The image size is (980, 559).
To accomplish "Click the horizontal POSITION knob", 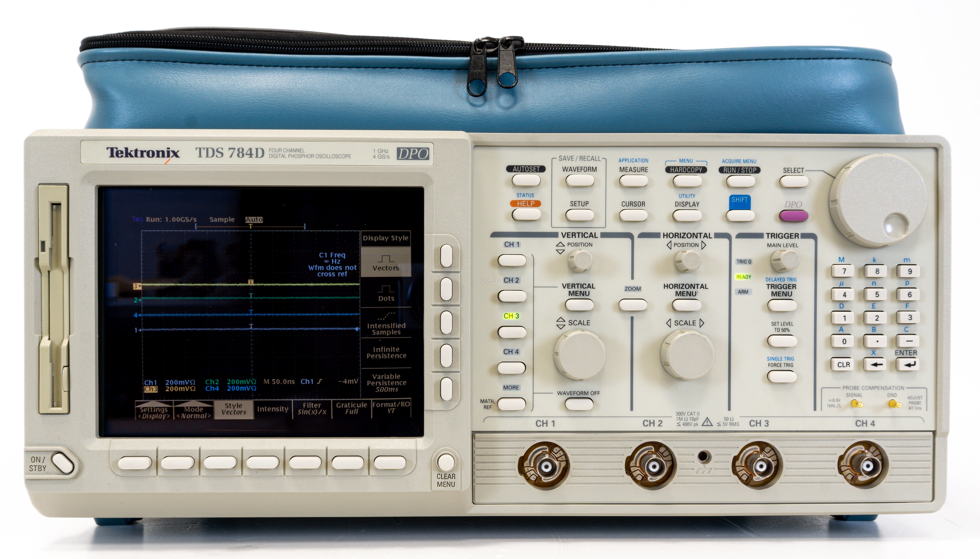I will pos(687,261).
